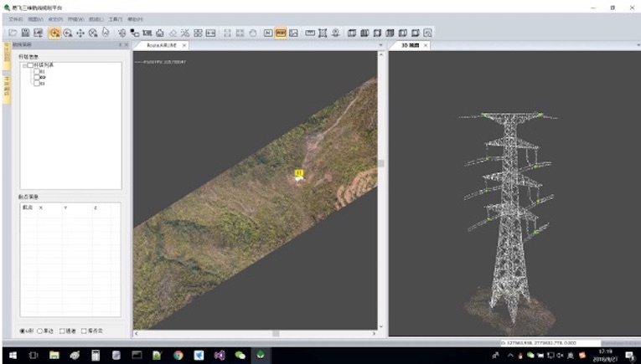This screenshot has width=641, height=364.
Task: Select the pan (four-arrow) tool
Action: click(80, 33)
